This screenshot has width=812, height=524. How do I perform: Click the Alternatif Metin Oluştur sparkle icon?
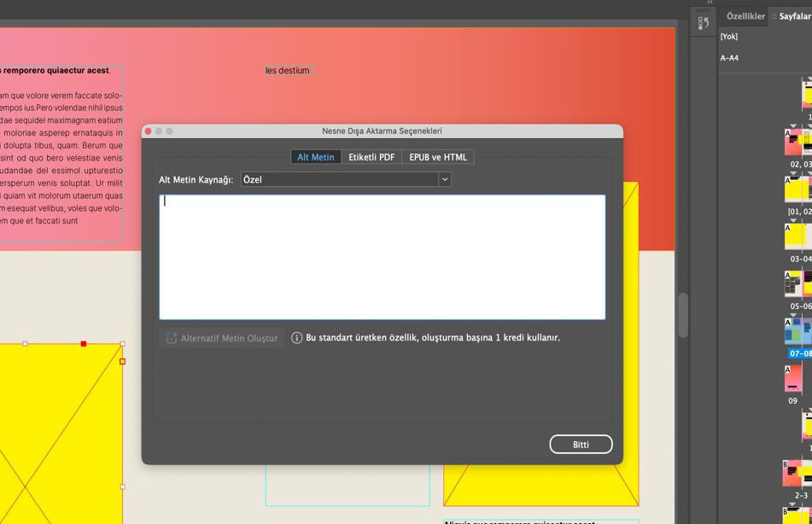[x=172, y=338]
